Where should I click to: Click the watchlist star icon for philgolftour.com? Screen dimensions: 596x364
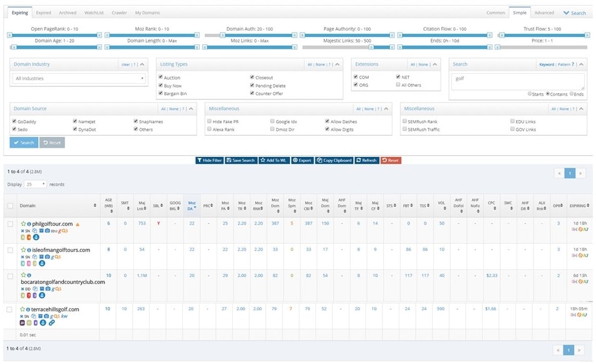[x=23, y=223]
